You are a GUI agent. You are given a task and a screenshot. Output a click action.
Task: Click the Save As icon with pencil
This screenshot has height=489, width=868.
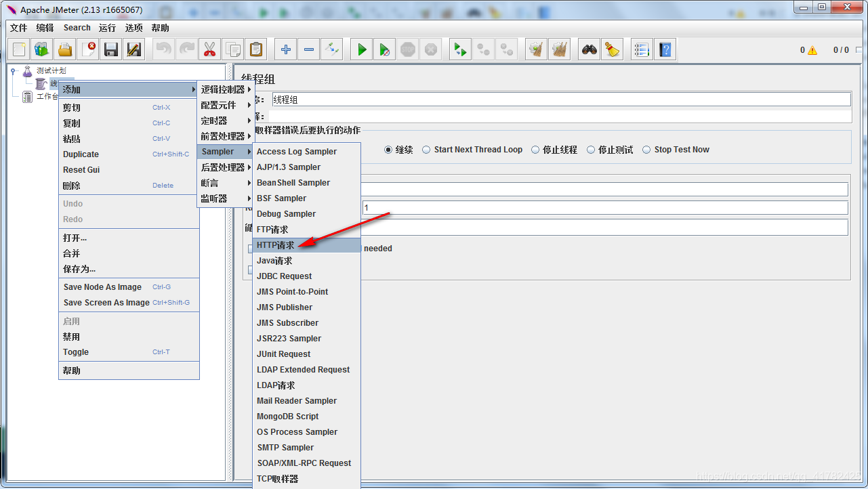pyautogui.click(x=134, y=49)
